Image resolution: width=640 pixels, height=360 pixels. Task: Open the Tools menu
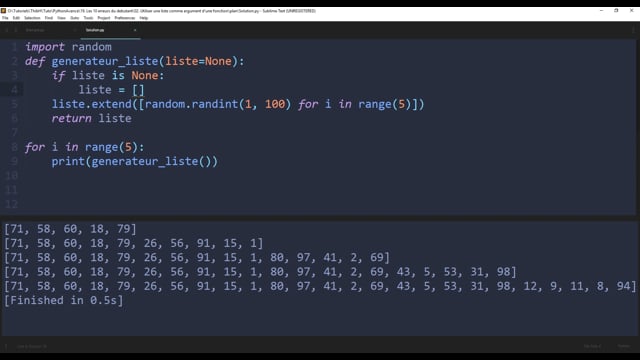pos(88,18)
